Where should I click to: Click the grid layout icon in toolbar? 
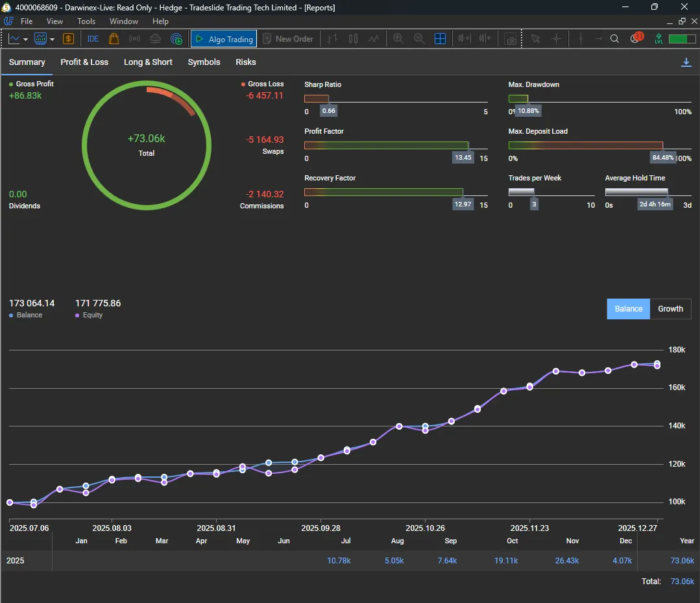(x=440, y=39)
